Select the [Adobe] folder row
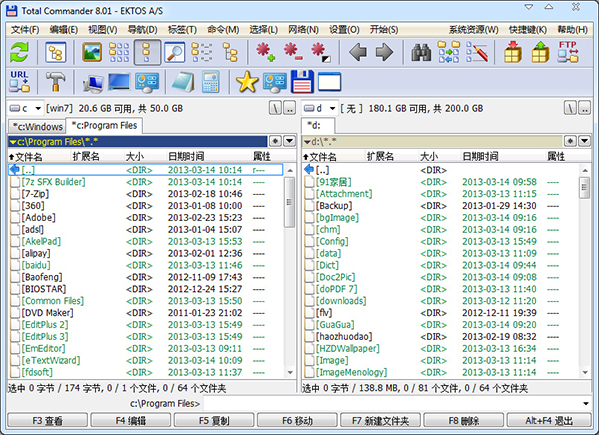The height and width of the screenshot is (435, 599). 146,218
